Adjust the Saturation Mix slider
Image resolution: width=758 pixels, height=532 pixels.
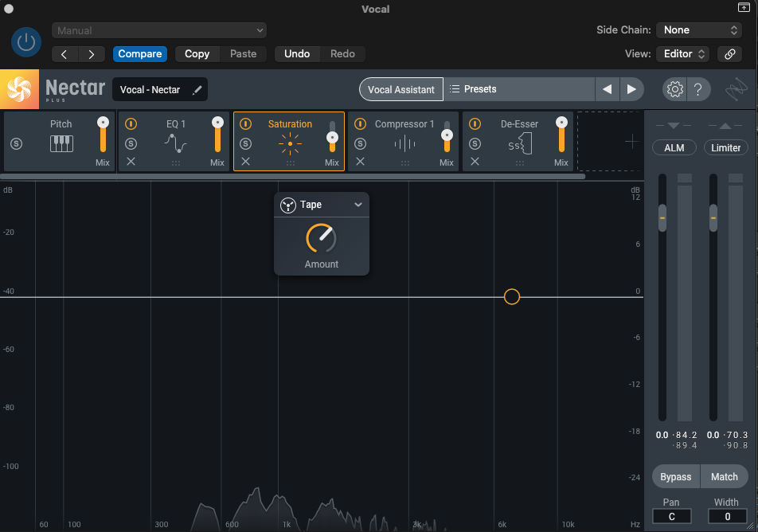coord(332,137)
